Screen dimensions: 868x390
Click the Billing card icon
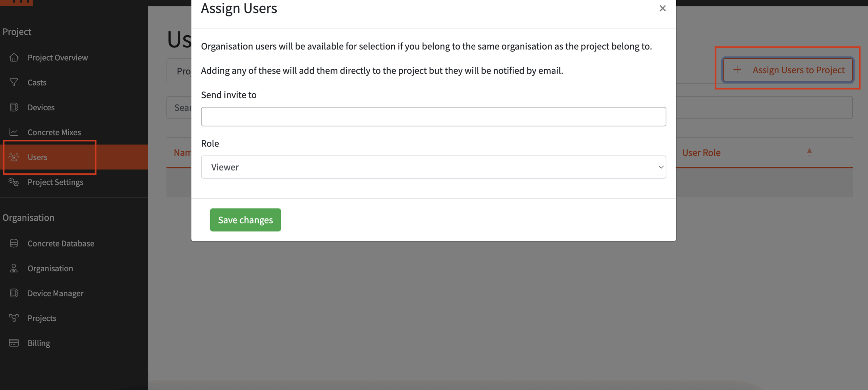click(14, 343)
